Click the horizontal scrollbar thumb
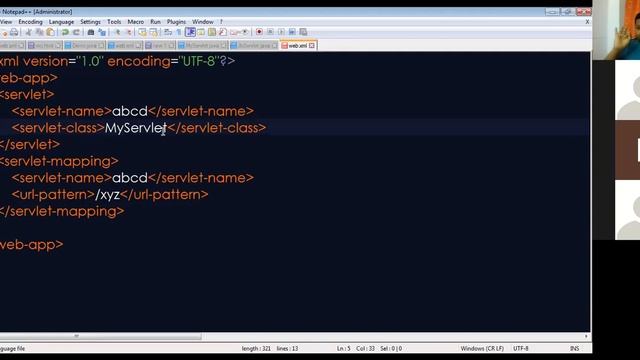The height and width of the screenshot is (360, 640). 100,337
